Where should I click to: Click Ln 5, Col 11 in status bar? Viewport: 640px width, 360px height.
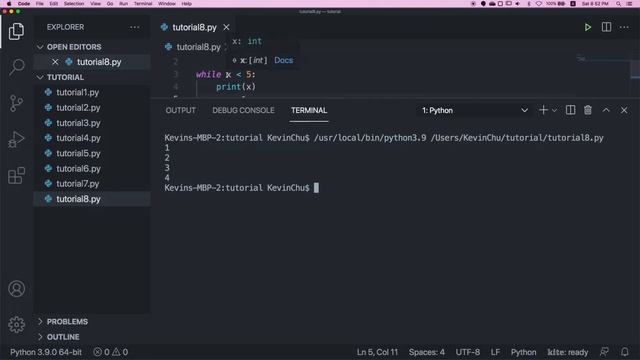377,352
